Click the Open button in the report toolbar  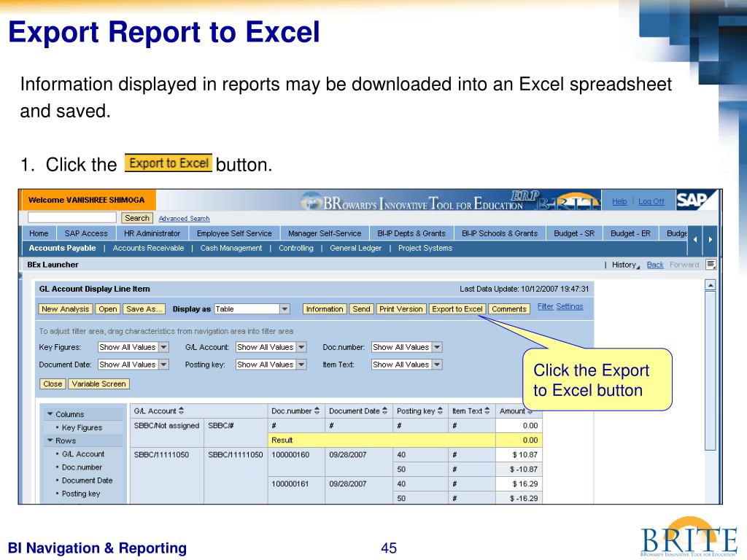point(108,309)
